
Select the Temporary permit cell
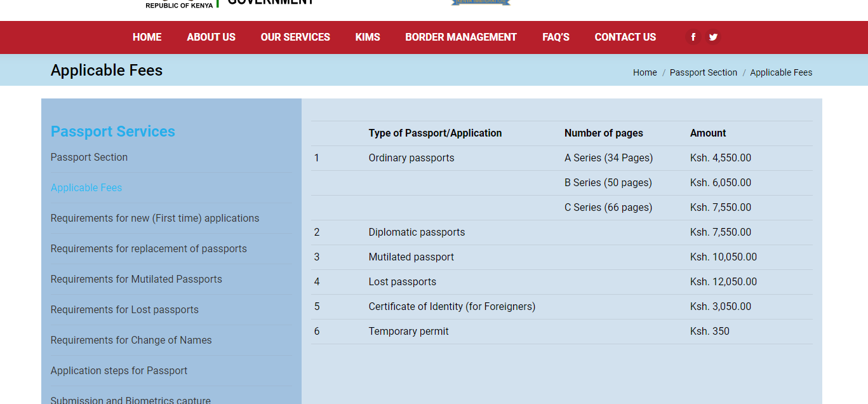(x=409, y=331)
